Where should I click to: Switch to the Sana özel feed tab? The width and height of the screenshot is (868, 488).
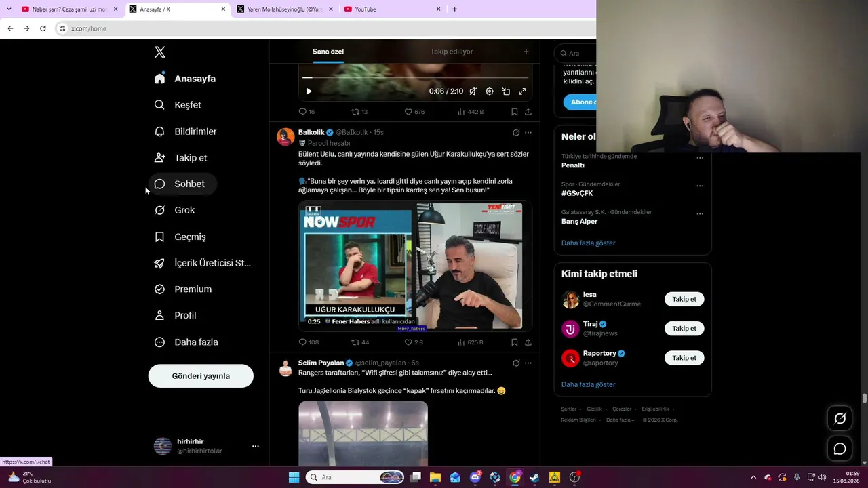pos(328,52)
